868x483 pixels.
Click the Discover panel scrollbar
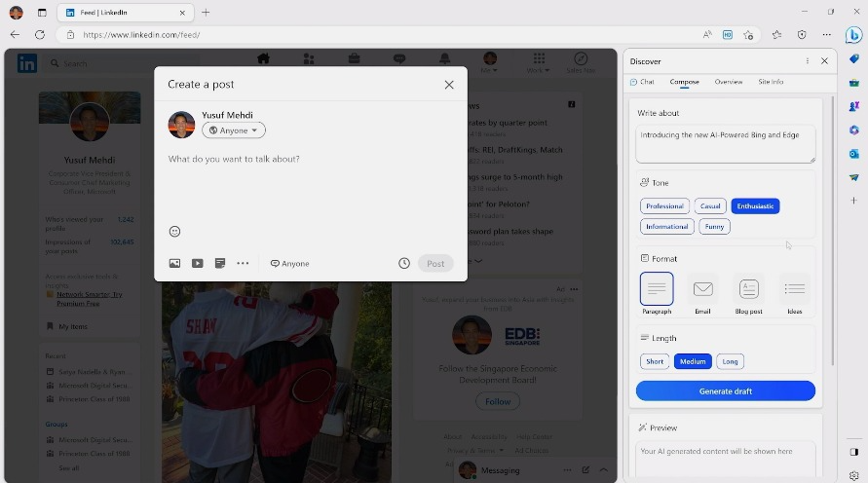(x=833, y=231)
